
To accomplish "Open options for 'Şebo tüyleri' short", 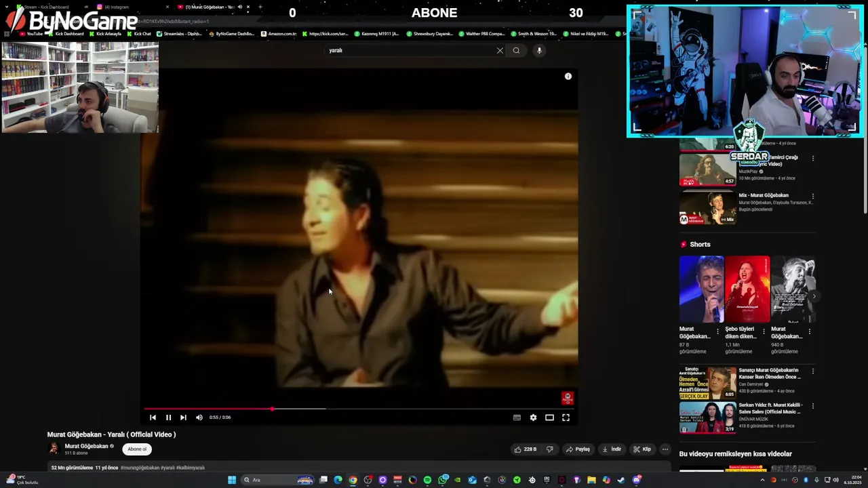I will (764, 332).
